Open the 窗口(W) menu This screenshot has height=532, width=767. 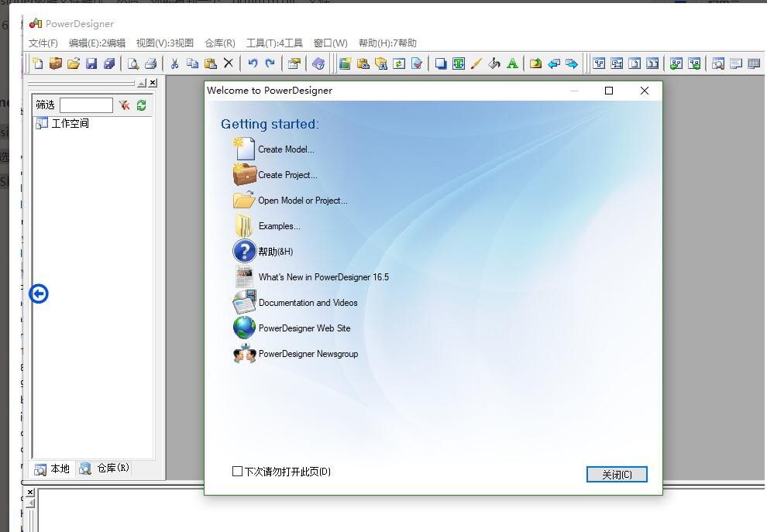tap(331, 43)
